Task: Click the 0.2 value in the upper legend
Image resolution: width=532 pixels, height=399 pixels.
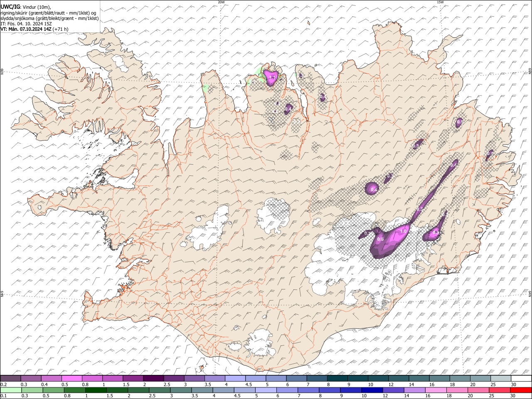Action: pyautogui.click(x=3, y=384)
